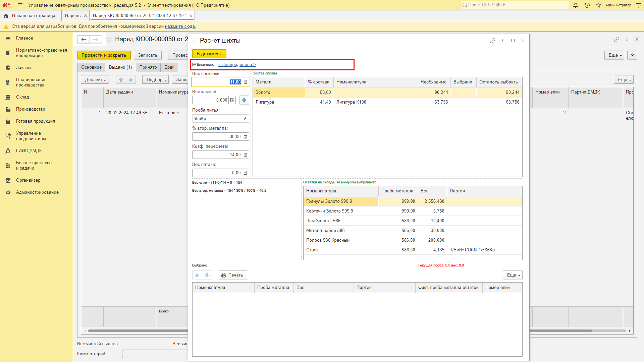Select Полоса 586 Красный row
This screenshot has width=644, height=362.
(413, 240)
